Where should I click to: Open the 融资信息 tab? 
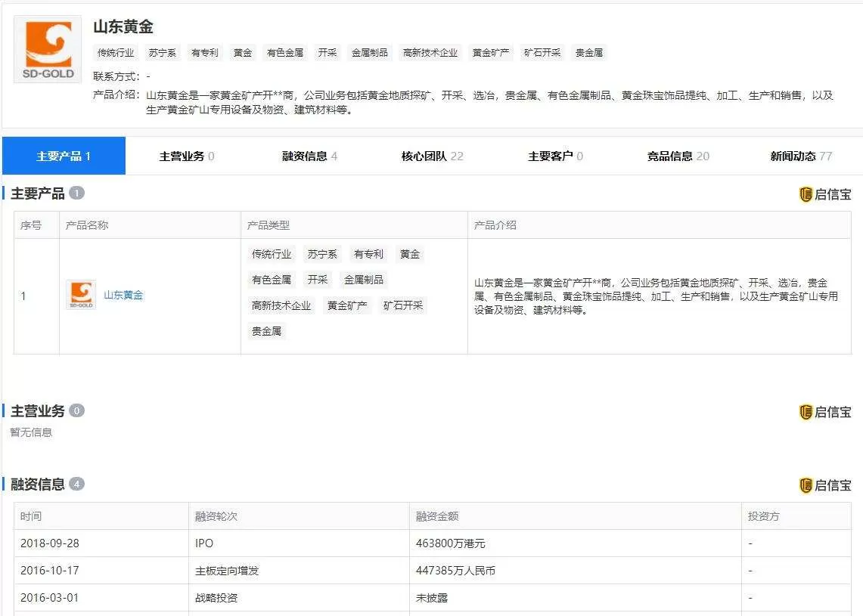pyautogui.click(x=309, y=156)
